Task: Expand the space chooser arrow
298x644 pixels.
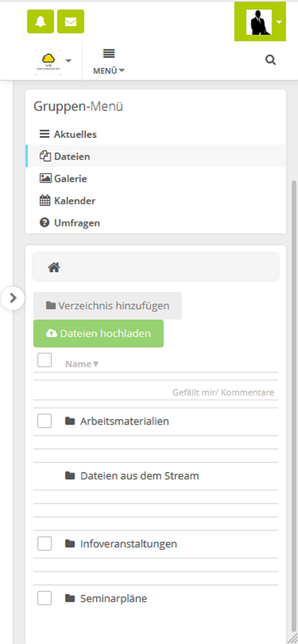Action: [x=68, y=61]
